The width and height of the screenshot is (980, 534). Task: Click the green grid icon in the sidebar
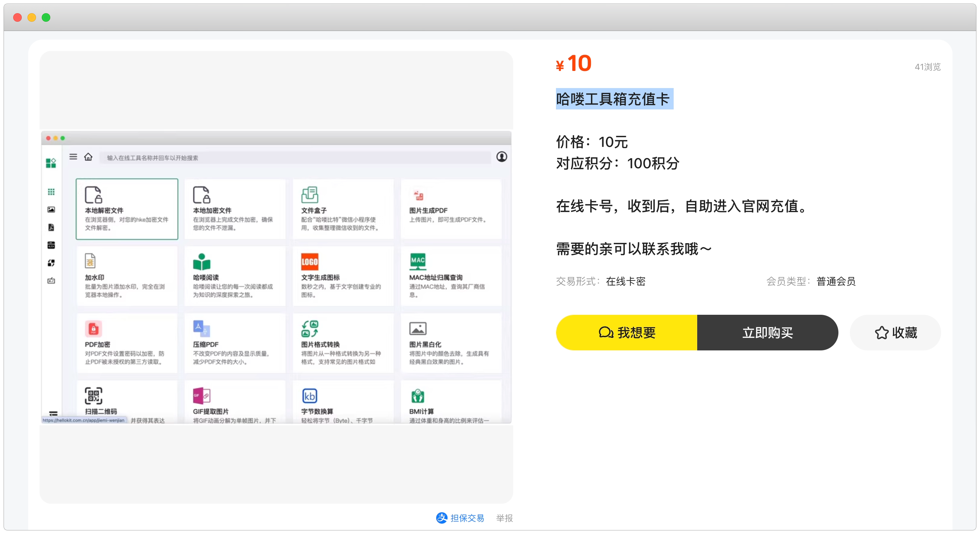tap(51, 192)
